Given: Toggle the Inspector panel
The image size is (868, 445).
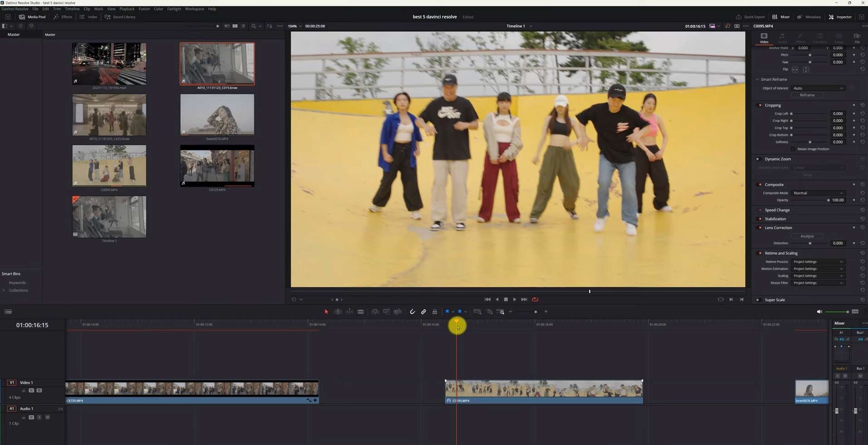Looking at the screenshot, I should pos(840,17).
